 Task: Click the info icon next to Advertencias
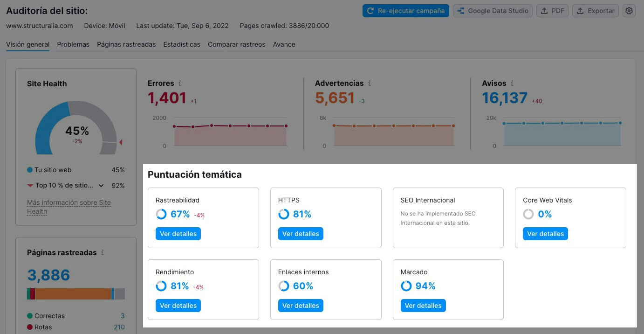tap(370, 83)
